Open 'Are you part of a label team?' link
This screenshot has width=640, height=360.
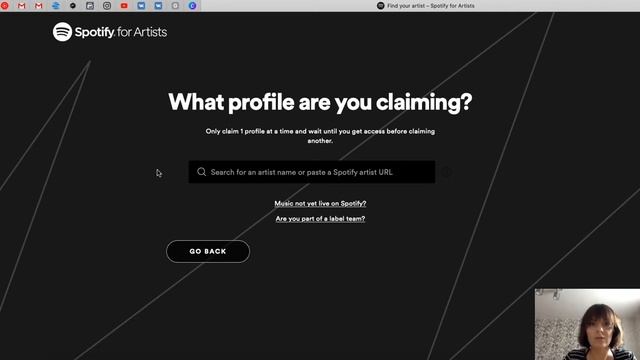pos(320,219)
